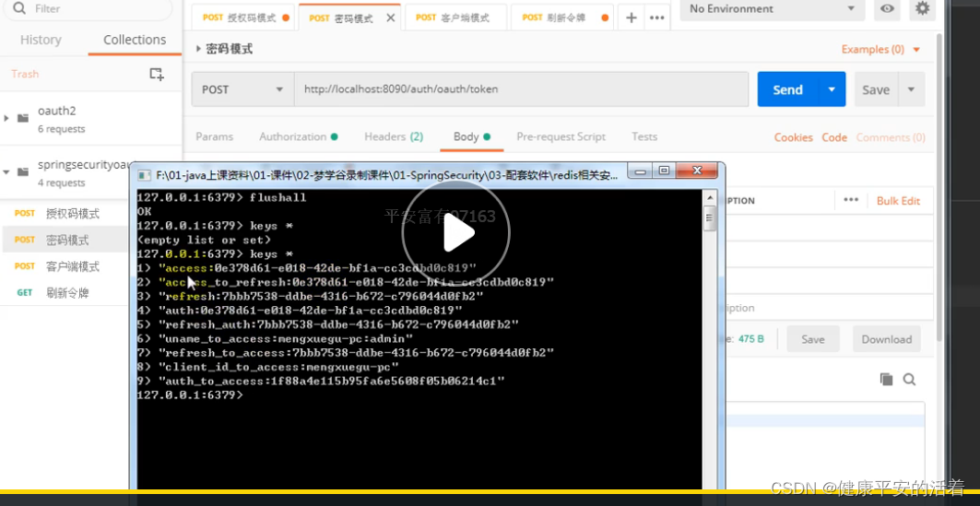
Task: Click the 475 B response size
Action: click(751, 339)
